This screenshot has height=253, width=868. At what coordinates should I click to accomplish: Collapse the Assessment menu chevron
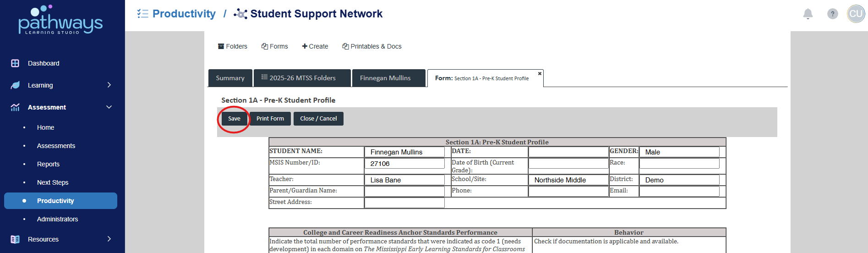click(109, 107)
